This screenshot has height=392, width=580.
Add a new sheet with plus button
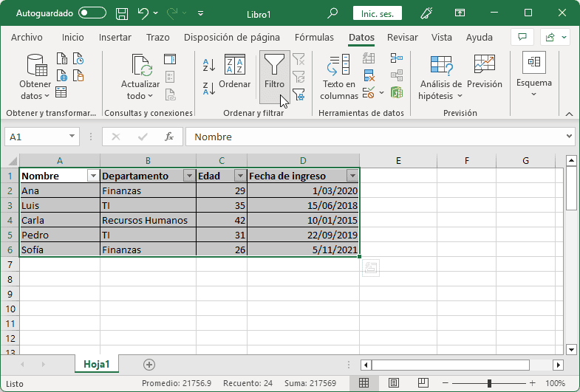point(149,364)
